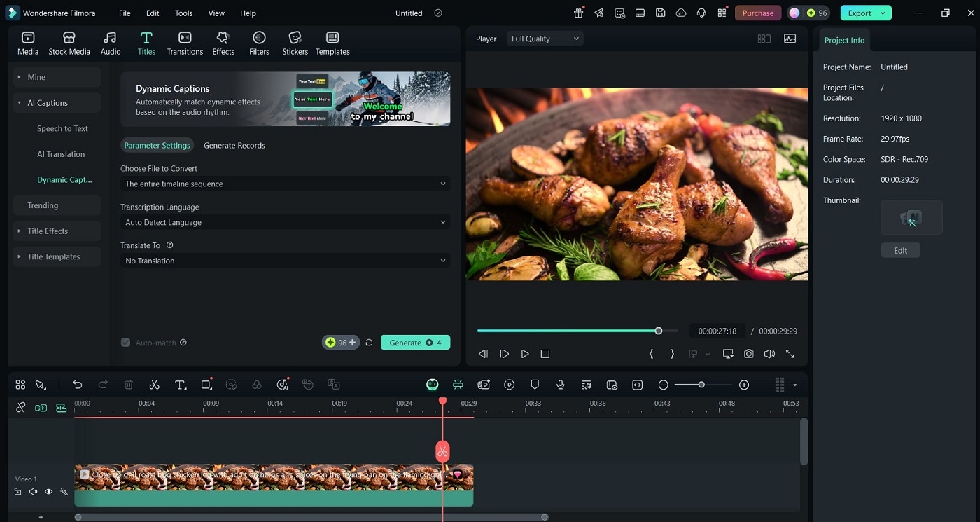Toggle the green snapping icon in timeline toolbar
Image resolution: width=980 pixels, height=522 pixels.
[x=458, y=385]
